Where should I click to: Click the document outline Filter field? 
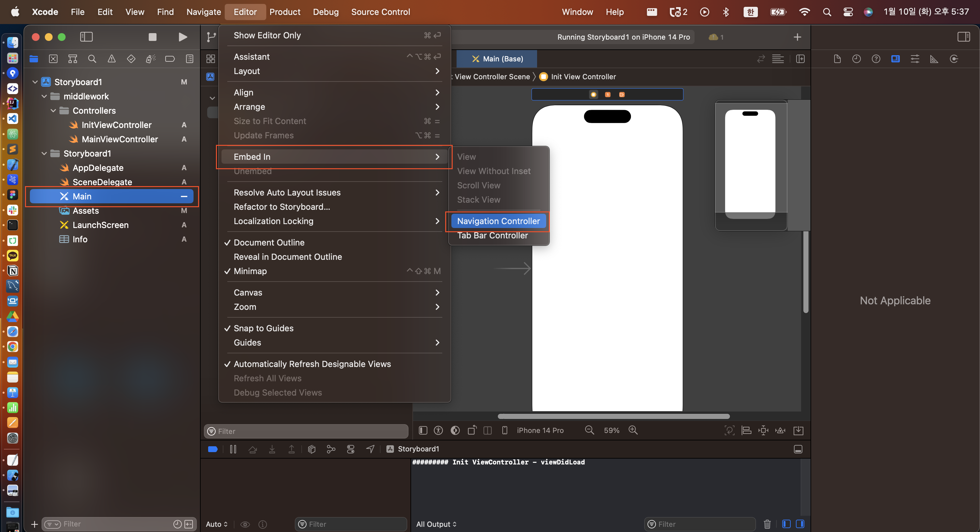coord(306,431)
